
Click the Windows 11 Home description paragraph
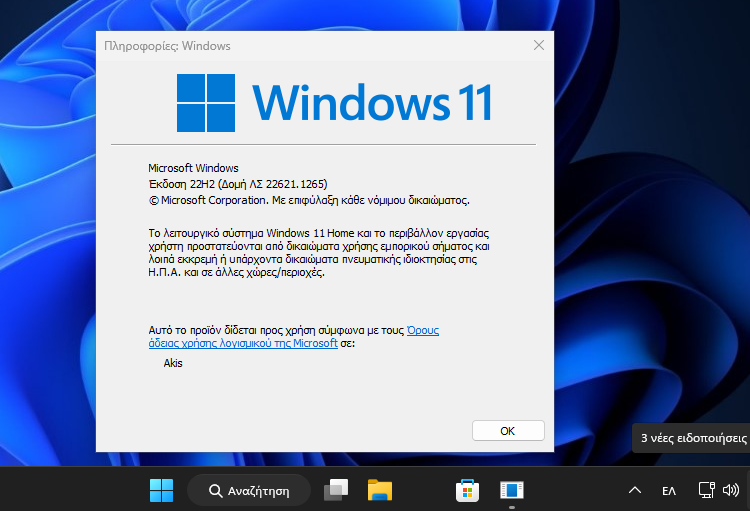(319, 253)
